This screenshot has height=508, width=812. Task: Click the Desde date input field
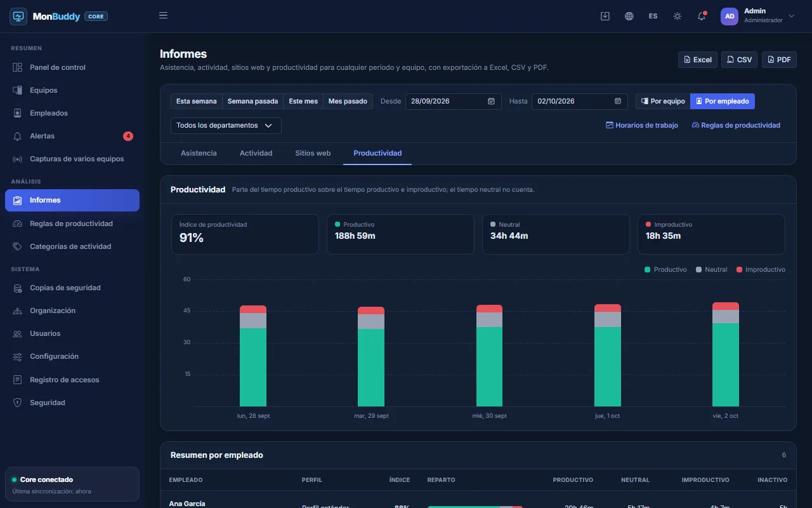[454, 102]
